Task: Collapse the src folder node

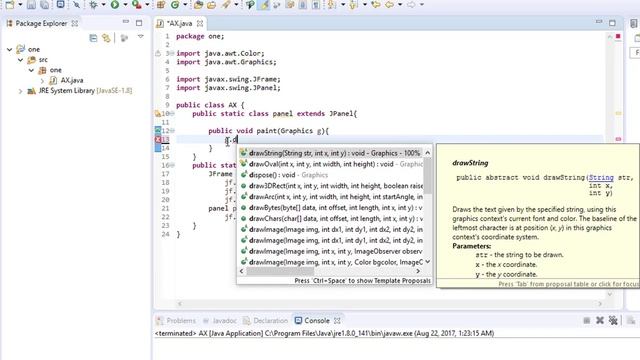Action: point(20,60)
